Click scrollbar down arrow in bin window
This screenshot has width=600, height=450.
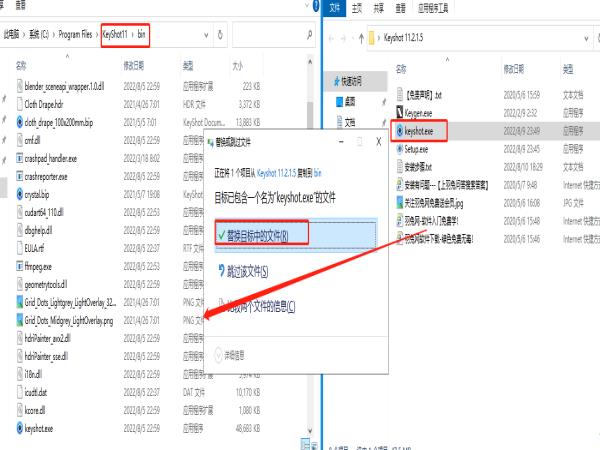click(x=310, y=431)
